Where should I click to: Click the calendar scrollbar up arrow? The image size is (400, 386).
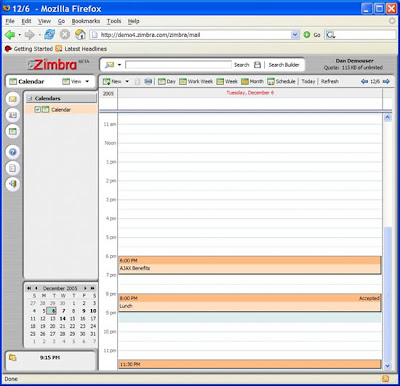387,117
